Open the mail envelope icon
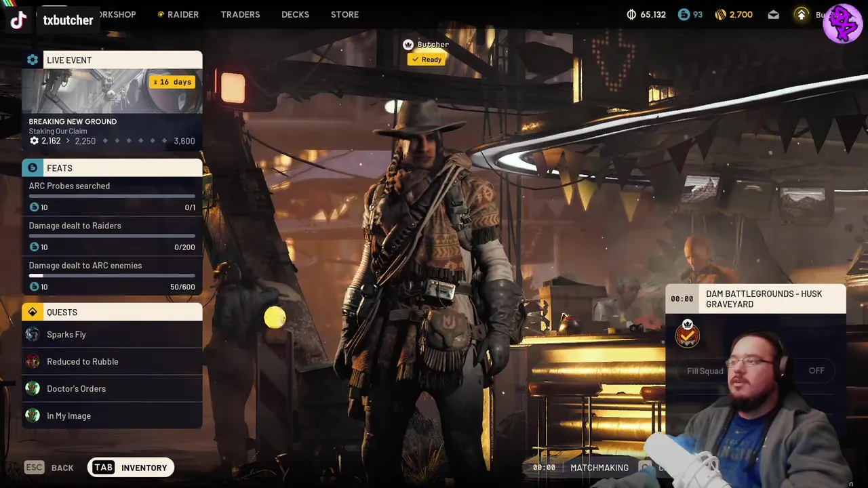Screen dimensions: 868x488 773,14
